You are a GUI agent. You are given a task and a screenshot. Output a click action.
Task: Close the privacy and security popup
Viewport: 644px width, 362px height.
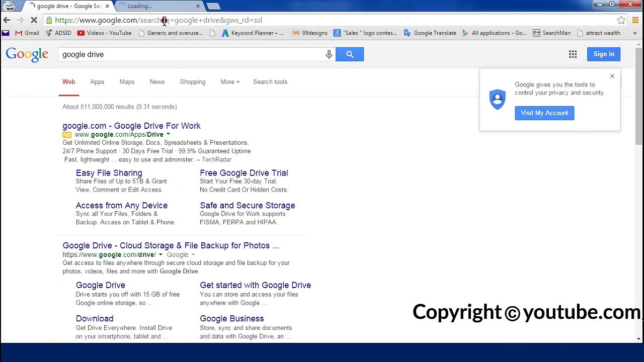[612, 76]
